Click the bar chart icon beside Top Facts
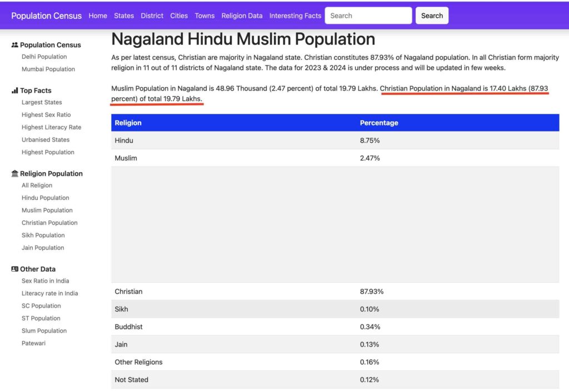Screen dimensions: 569x392 pyautogui.click(x=14, y=91)
